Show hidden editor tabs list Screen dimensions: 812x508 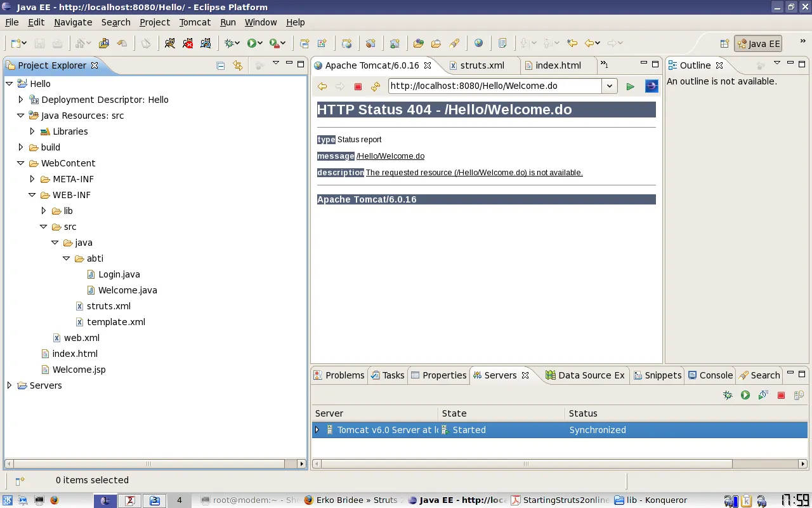click(x=604, y=65)
